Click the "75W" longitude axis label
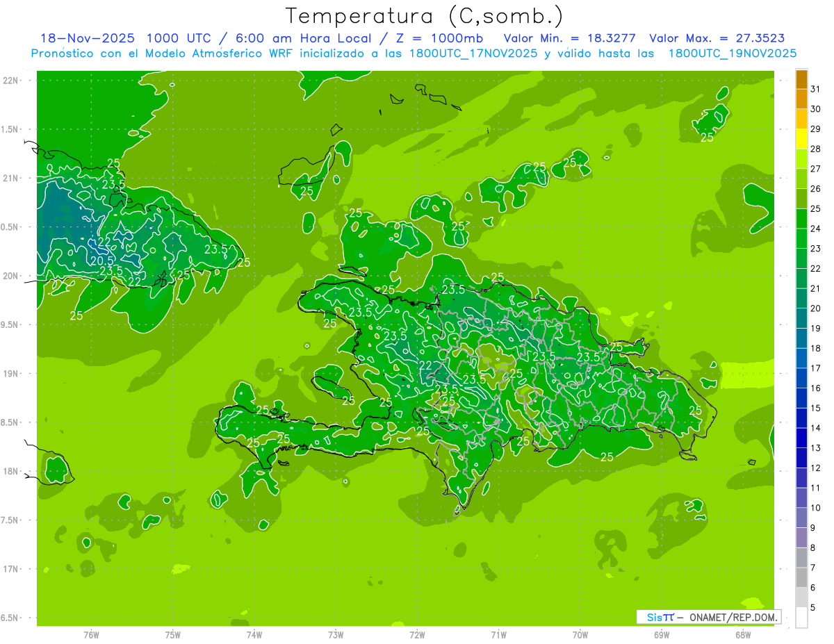This screenshot has width=834, height=644. click(x=173, y=634)
